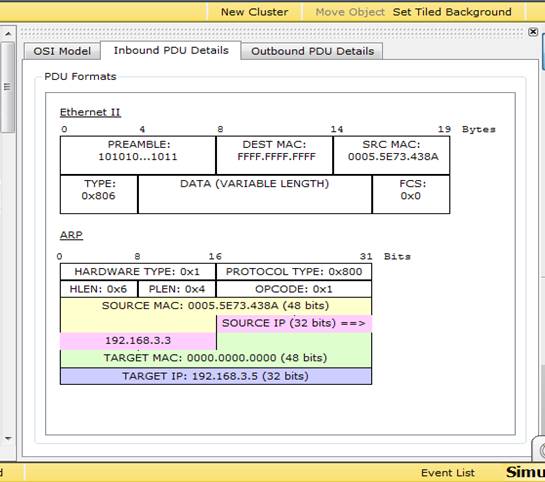Select the DEST MAC FFFF.FFFF.FFFF field
This screenshot has height=482, width=545.
coord(275,155)
